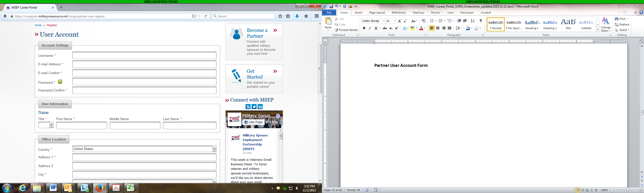This screenshot has width=644, height=193.
Task: Click Replace in Word's Editing group
Action: 622,24
